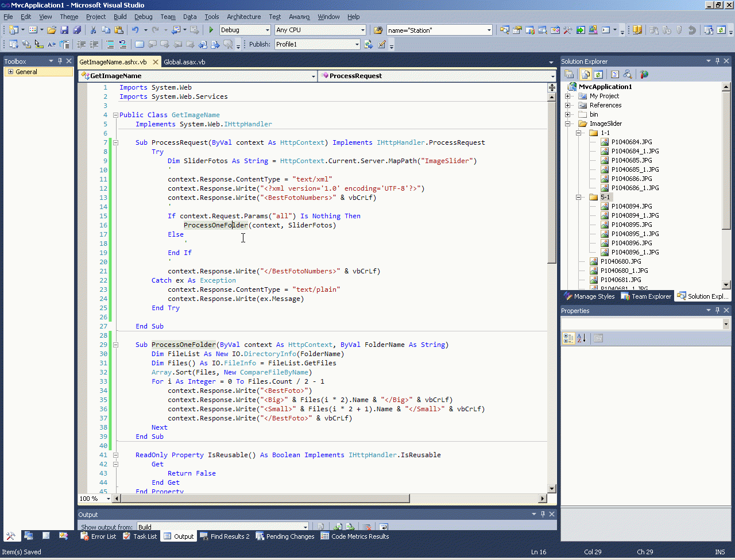Viewport: 735px width, 560px height.
Task: Click the Undo arrow icon
Action: click(x=135, y=30)
